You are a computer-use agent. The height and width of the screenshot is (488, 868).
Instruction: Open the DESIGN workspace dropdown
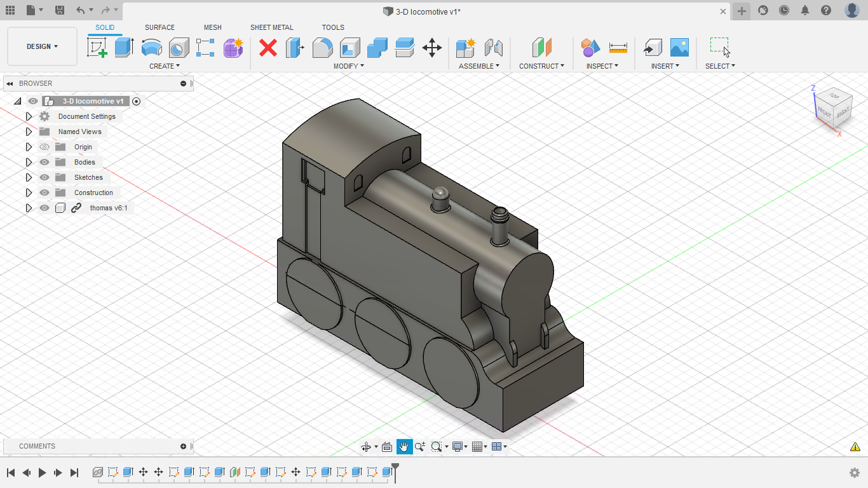(42, 46)
